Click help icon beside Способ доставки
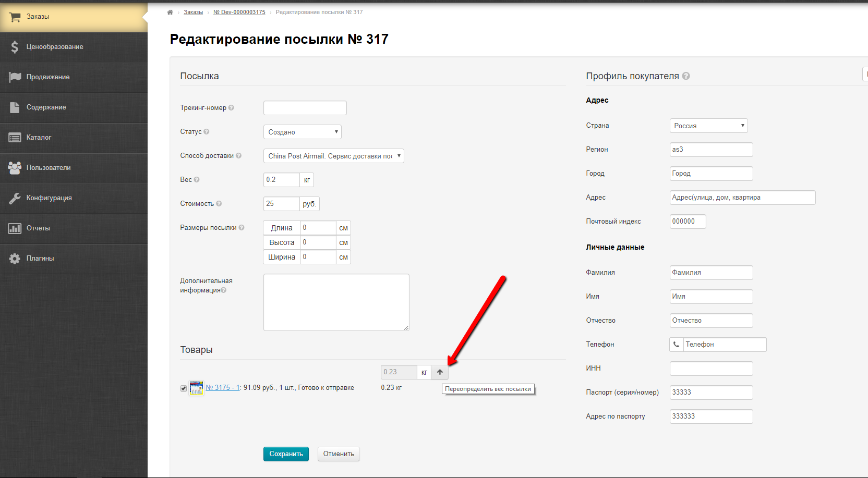 (x=238, y=156)
